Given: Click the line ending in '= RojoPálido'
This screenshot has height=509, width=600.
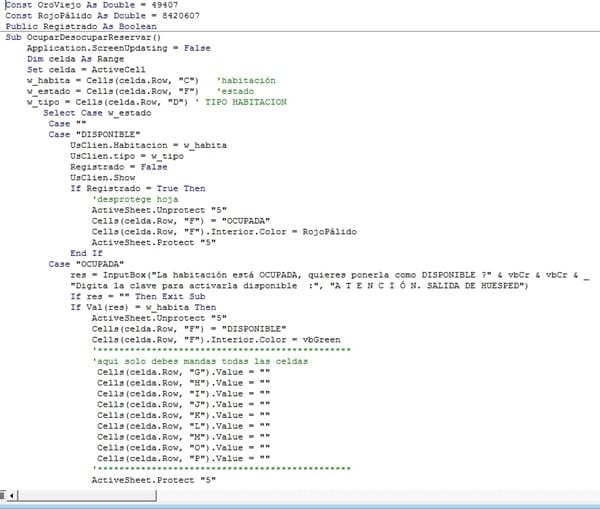Looking at the screenshot, I should [x=224, y=232].
